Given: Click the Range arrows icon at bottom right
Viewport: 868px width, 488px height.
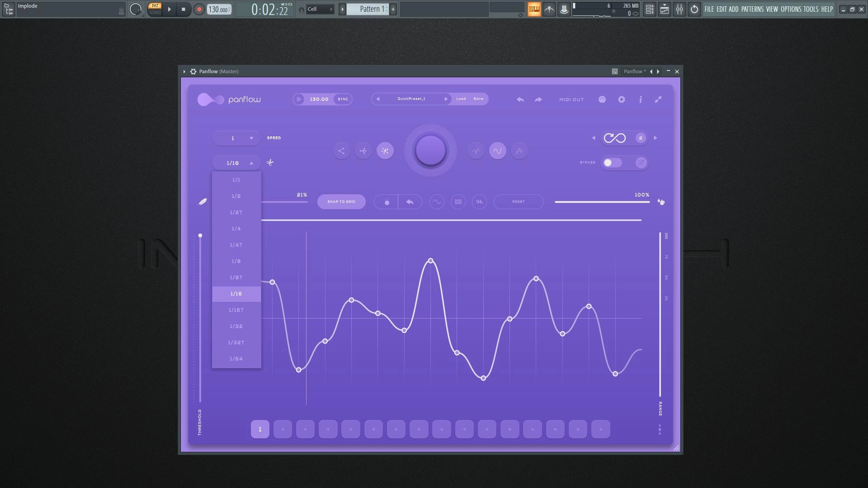Looking at the screenshot, I should click(x=660, y=430).
